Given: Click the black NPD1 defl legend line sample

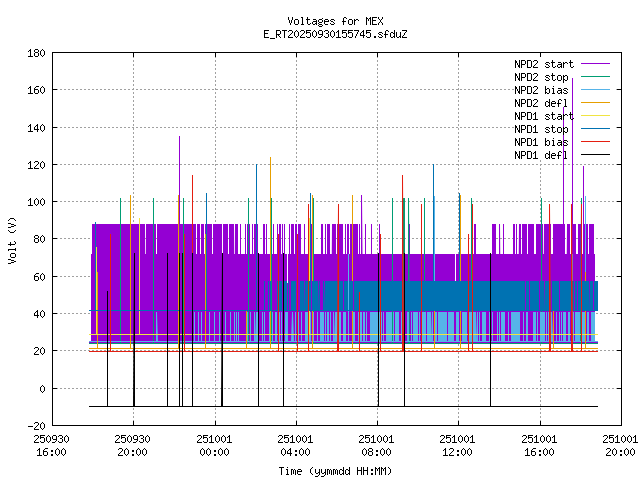Looking at the screenshot, I should point(595,155).
